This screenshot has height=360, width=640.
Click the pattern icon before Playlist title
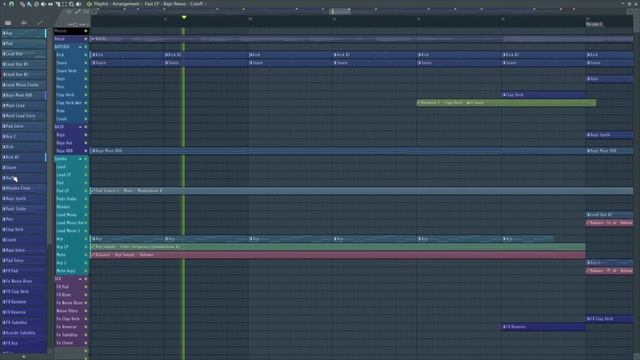click(x=89, y=4)
